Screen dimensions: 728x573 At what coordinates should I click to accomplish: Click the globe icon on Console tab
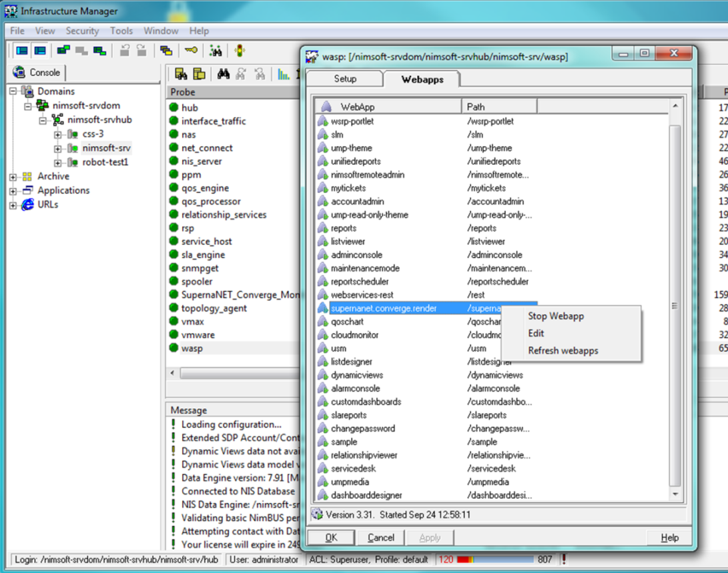point(19,72)
